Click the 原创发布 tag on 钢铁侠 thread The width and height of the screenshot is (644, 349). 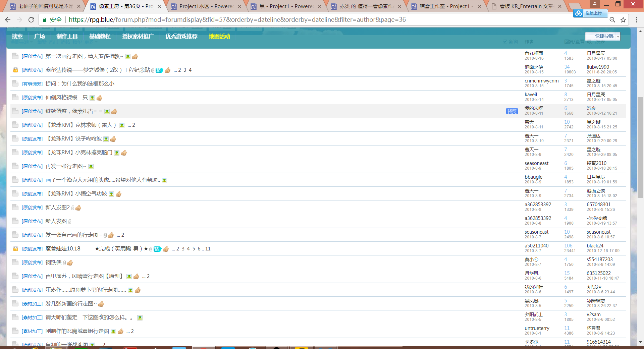[32, 263]
